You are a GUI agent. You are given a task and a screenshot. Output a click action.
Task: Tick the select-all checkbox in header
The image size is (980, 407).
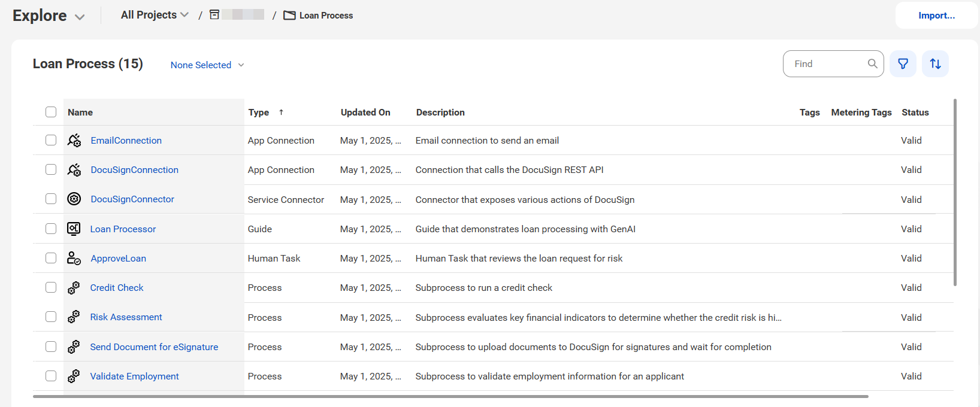click(51, 112)
